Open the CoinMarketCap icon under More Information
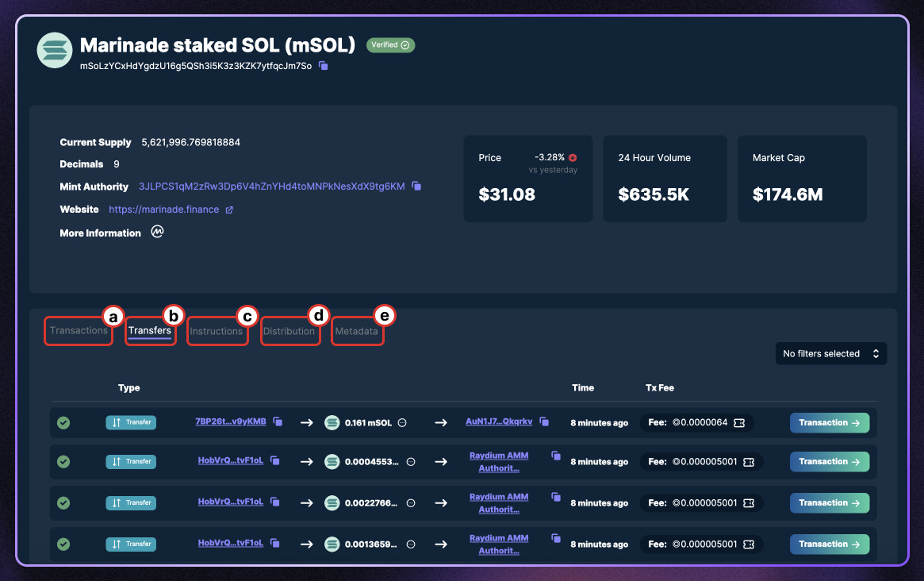924x581 pixels. point(157,232)
